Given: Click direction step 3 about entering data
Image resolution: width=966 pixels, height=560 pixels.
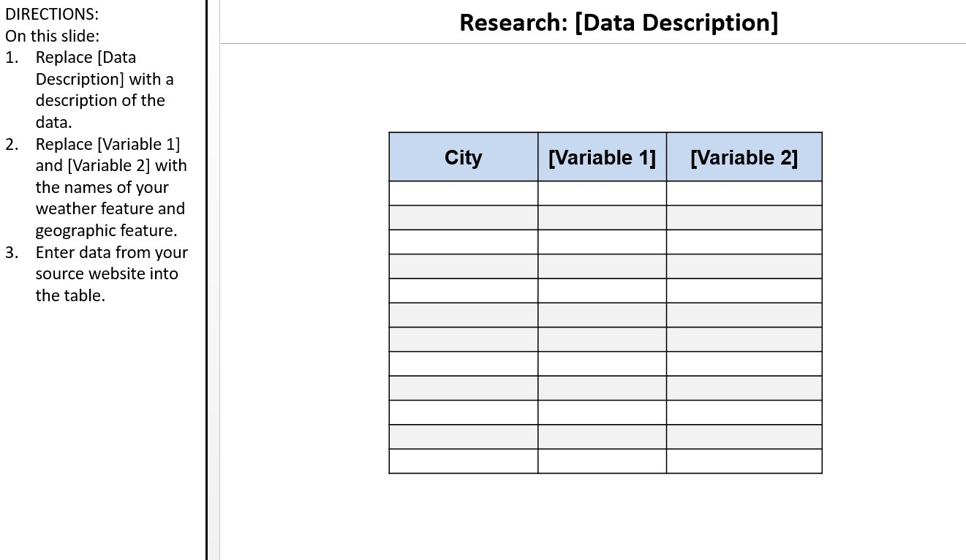Looking at the screenshot, I should [97, 273].
